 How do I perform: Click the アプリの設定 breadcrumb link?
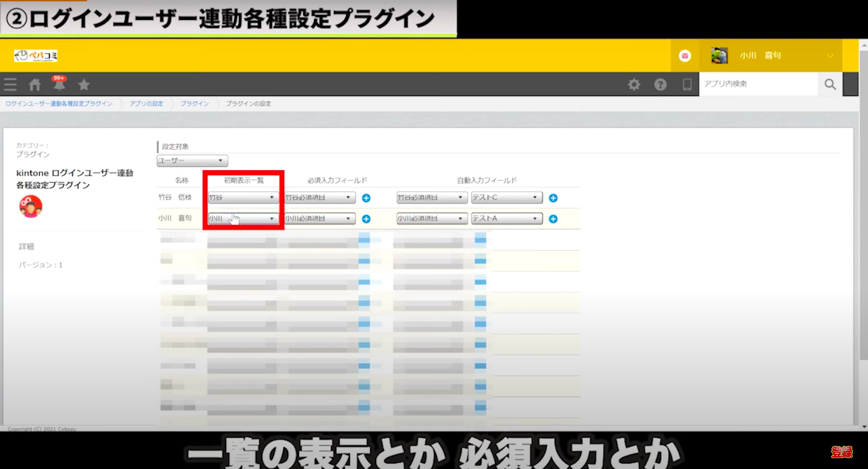coord(146,104)
